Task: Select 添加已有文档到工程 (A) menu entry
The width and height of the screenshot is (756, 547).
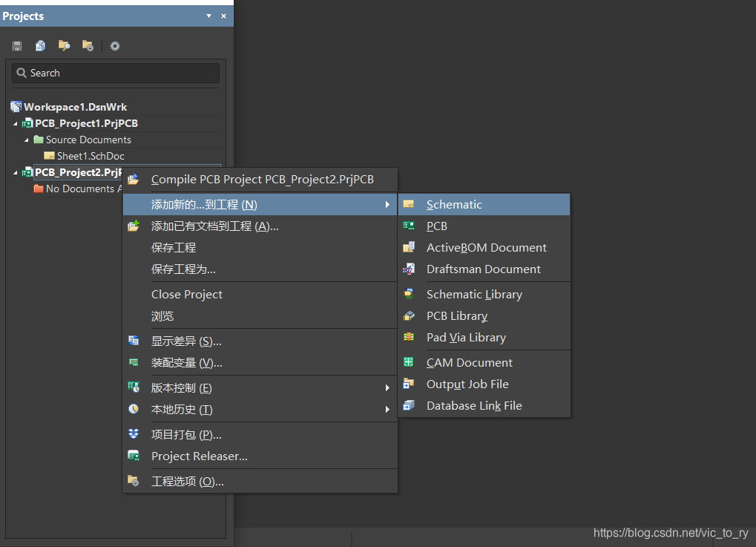Action: [x=260, y=226]
